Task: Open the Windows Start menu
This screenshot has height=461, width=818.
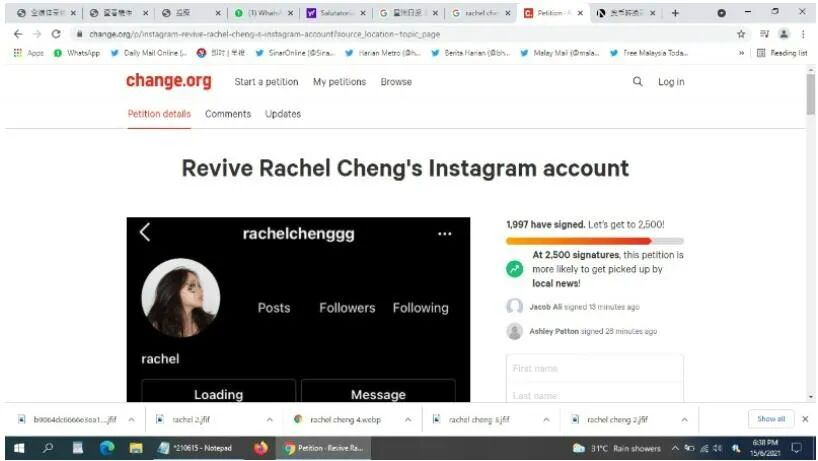Action: tap(19, 448)
